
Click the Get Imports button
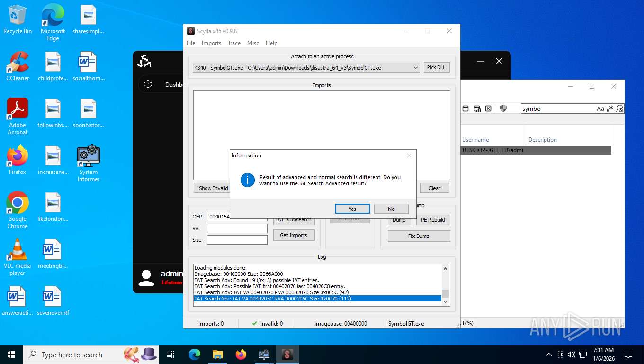294,235
